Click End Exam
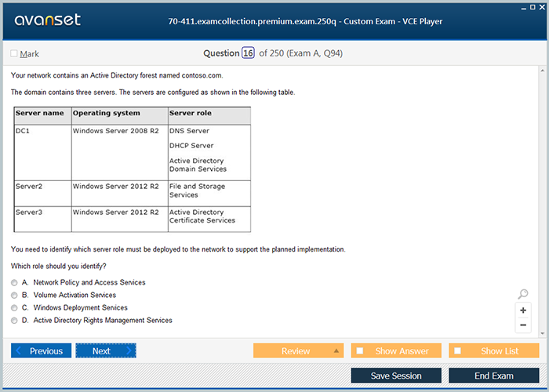This screenshot has height=392, width=549. [x=493, y=376]
